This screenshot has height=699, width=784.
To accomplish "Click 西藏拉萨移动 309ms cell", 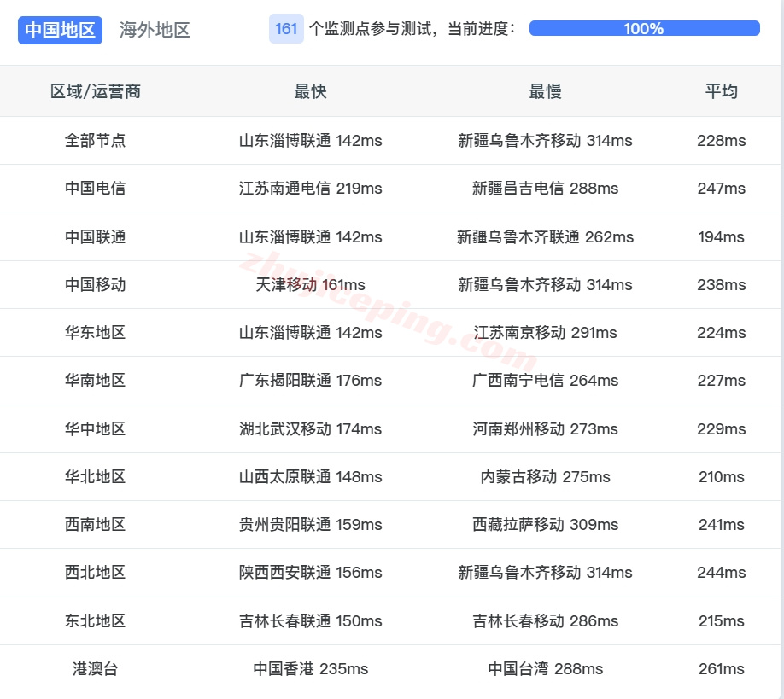I will [545, 525].
